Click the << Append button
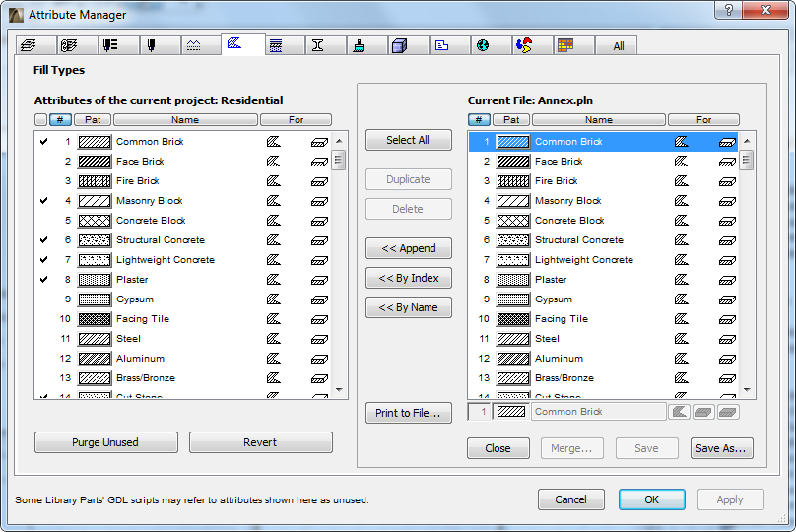 pyautogui.click(x=408, y=248)
